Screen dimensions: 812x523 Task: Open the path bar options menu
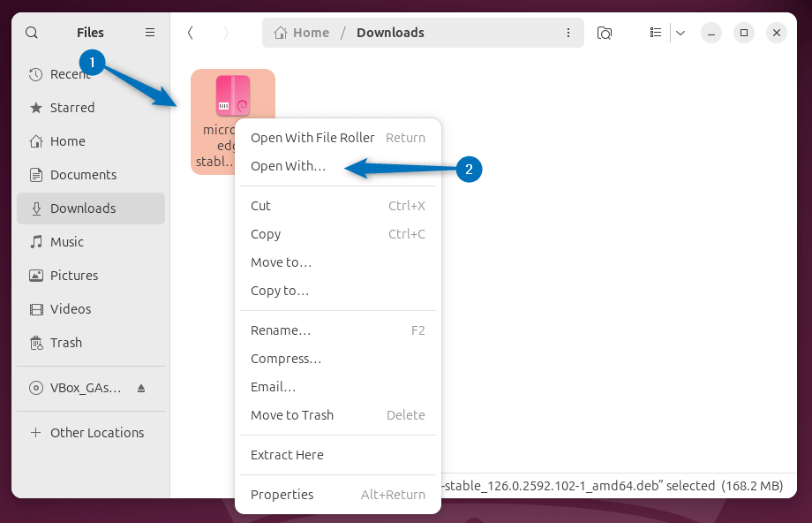click(568, 32)
